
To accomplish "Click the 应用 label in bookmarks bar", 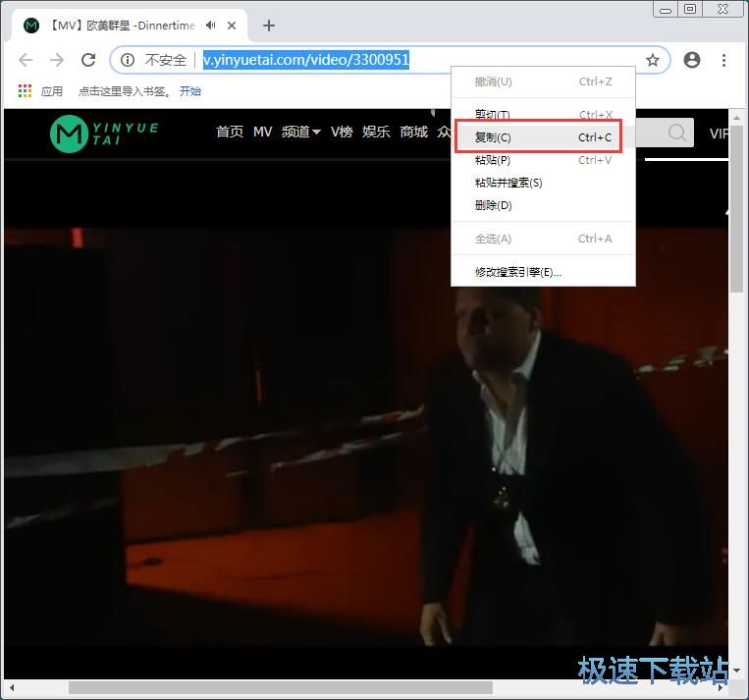I will coord(52,91).
